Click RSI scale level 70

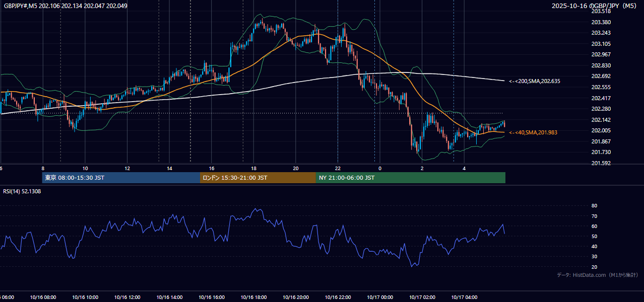coord(594,216)
